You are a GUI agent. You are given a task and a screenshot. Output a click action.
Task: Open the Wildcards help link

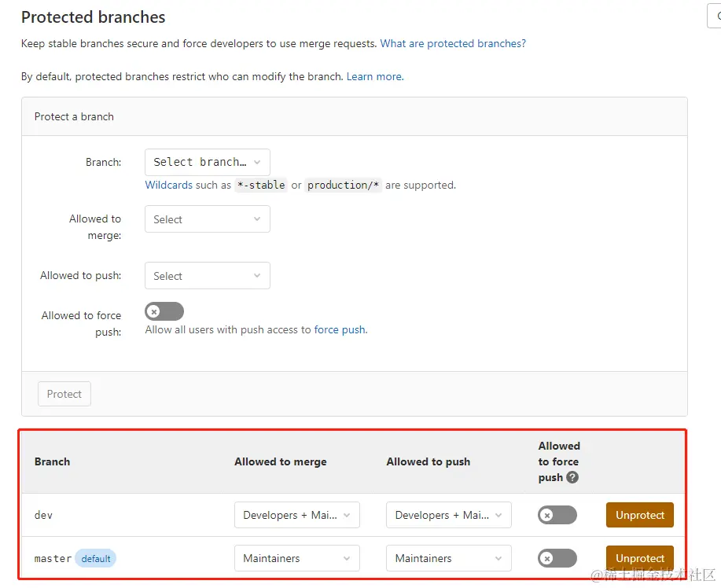point(169,185)
